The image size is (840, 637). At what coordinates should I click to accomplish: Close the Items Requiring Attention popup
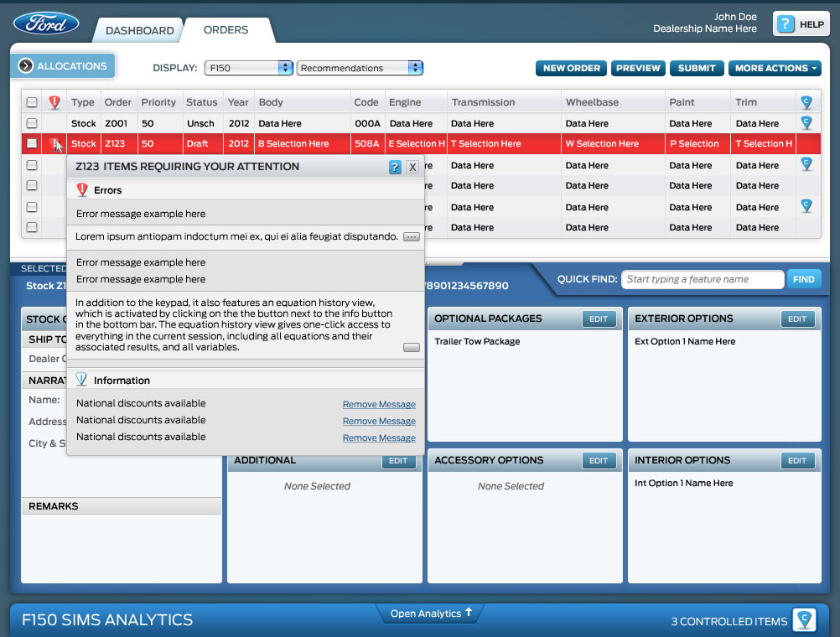pos(412,167)
